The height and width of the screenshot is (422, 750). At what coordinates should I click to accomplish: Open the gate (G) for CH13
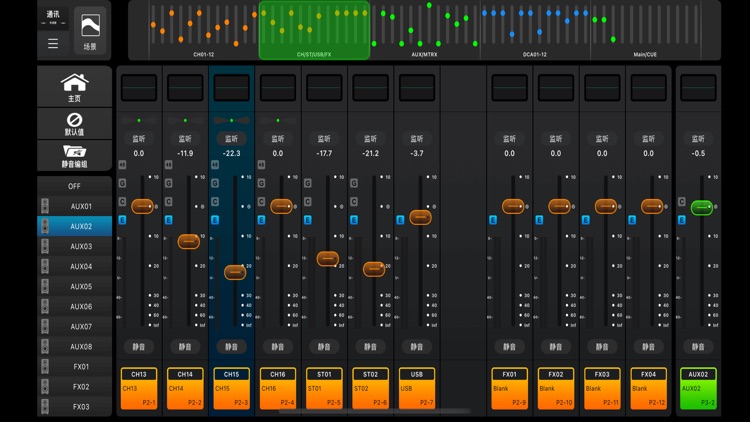pos(122,183)
